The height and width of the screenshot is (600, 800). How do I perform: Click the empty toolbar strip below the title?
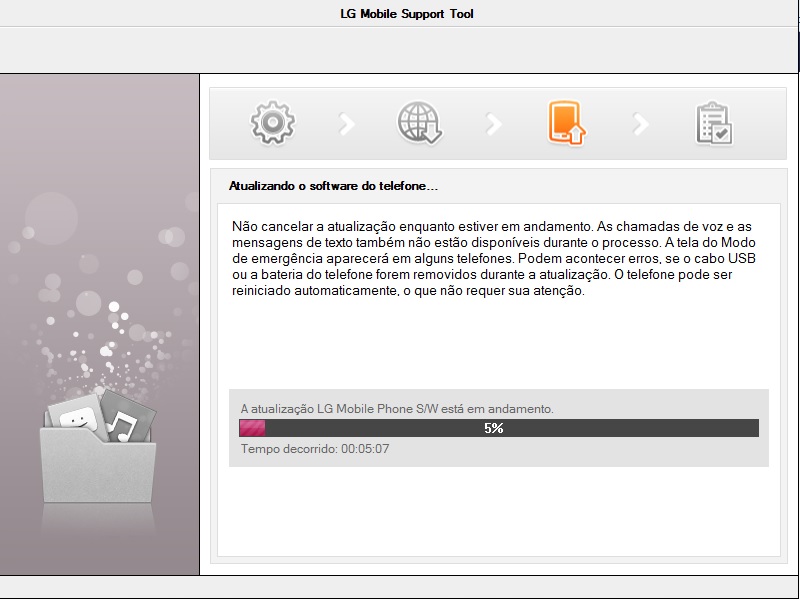point(400,50)
